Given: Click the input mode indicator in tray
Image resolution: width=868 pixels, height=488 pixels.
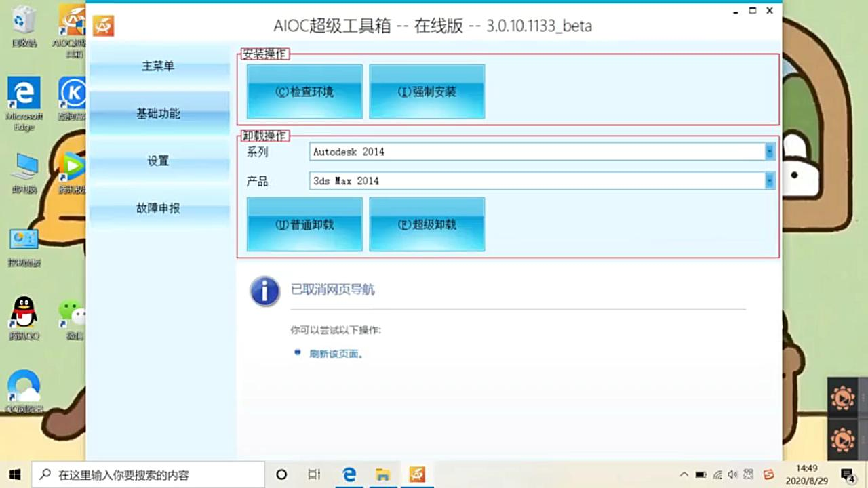Looking at the screenshot, I should point(749,474).
